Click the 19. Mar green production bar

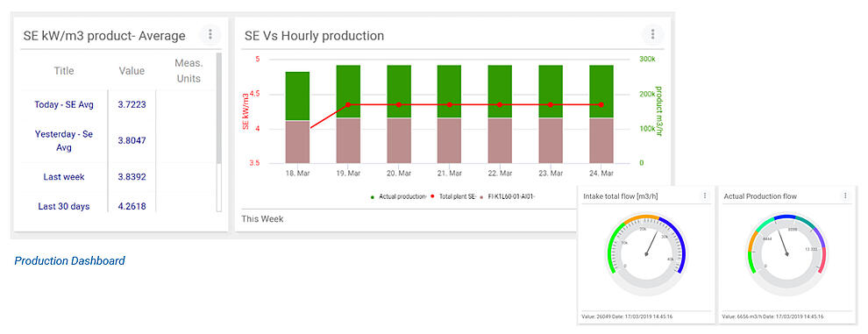coord(348,91)
